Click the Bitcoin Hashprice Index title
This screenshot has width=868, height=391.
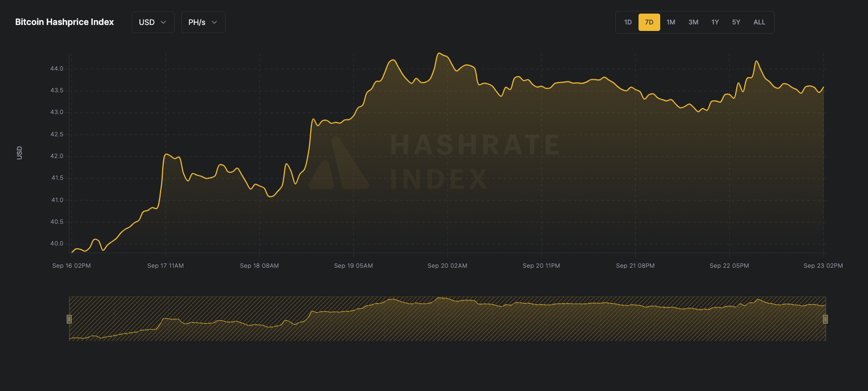click(65, 22)
